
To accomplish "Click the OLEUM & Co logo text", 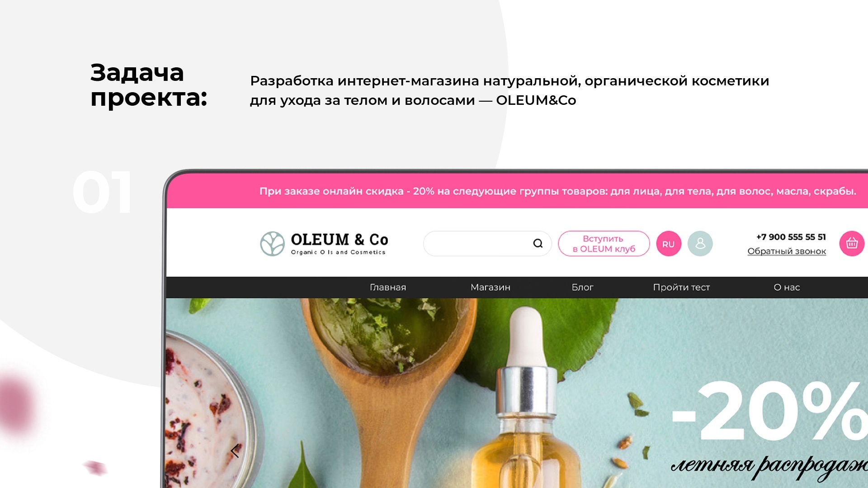I will coord(339,244).
